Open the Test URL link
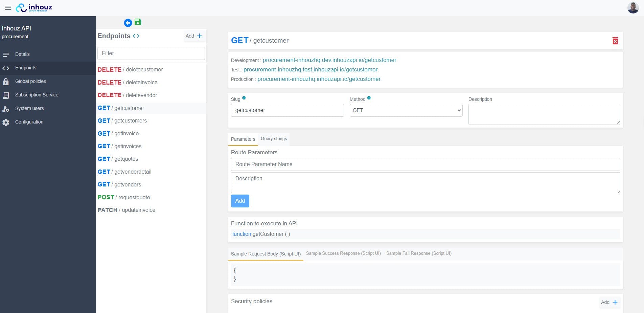 310,69
